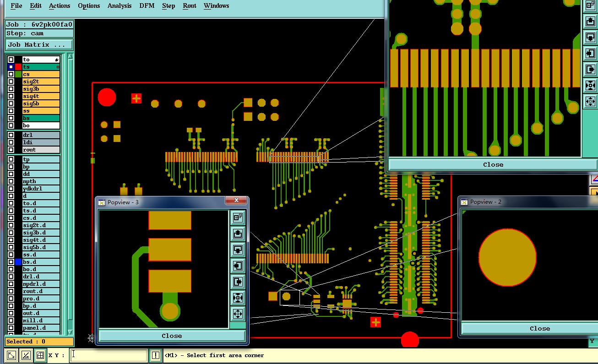Viewport: 598px width, 364px height.
Task: Open the Windows menu
Action: click(217, 6)
